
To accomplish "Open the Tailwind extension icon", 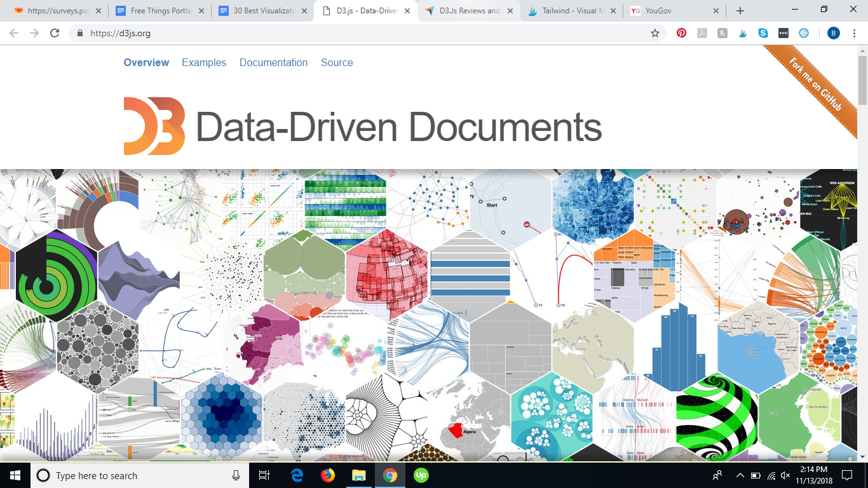I will point(742,33).
